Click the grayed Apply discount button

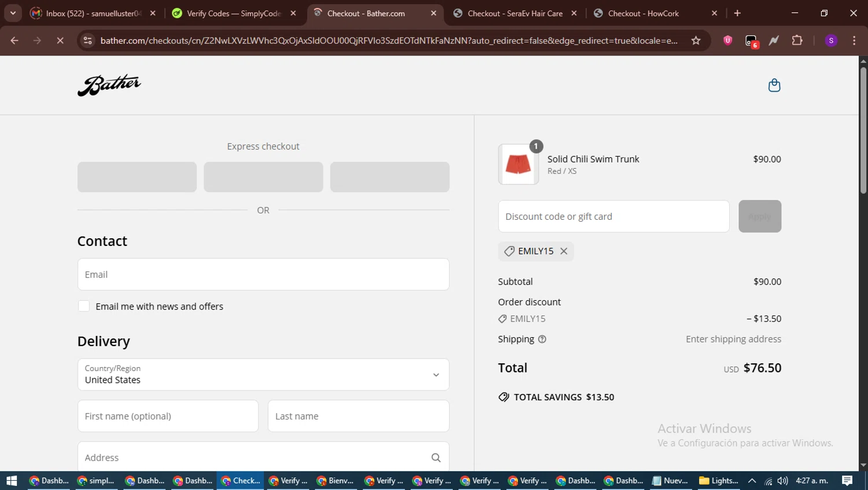tap(760, 216)
